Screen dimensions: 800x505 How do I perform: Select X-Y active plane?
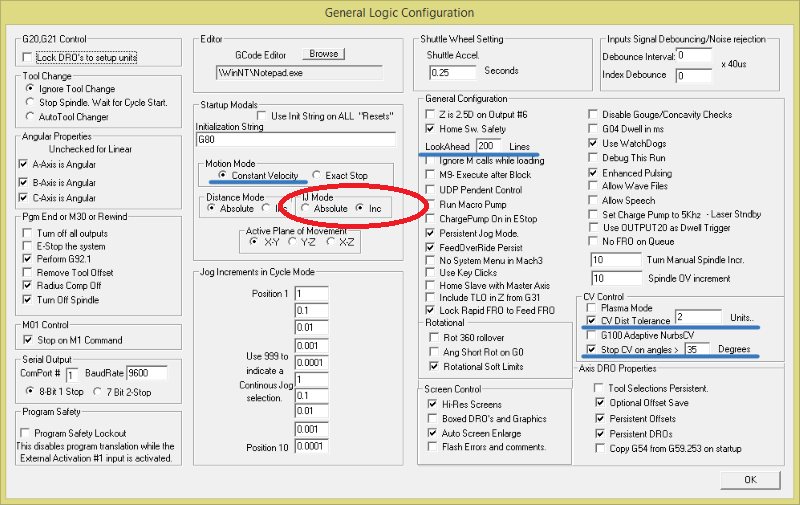pos(253,241)
